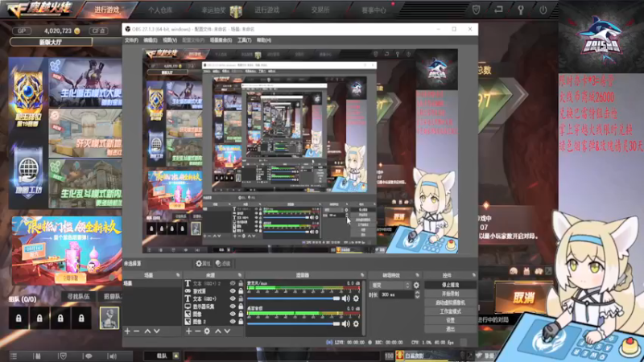Open source properties gear in sources toolbar

click(207, 331)
